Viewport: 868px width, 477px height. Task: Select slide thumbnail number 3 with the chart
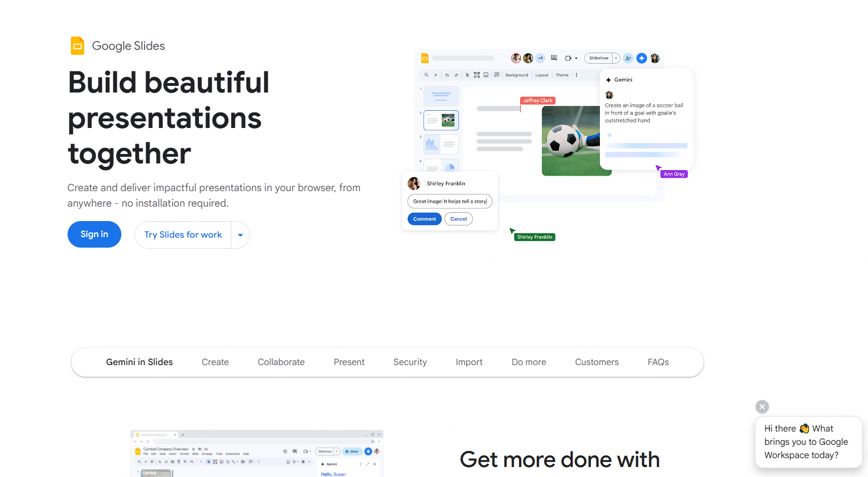pyautogui.click(x=441, y=144)
